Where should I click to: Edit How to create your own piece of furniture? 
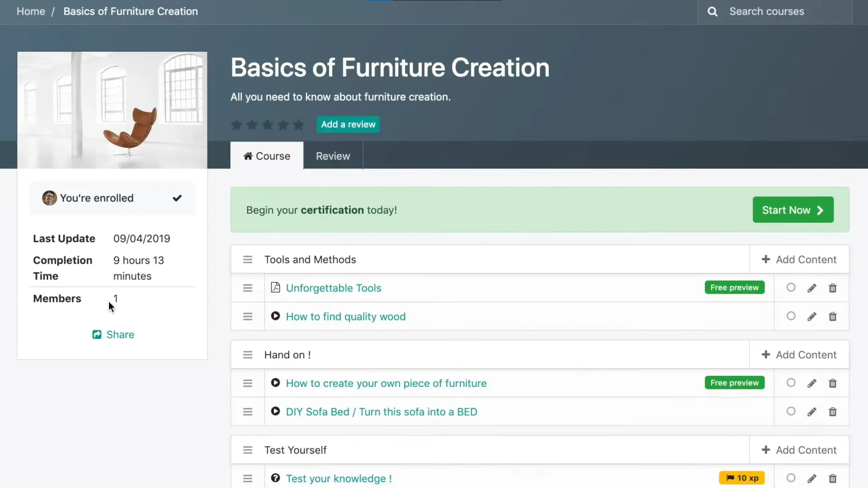[812, 384]
